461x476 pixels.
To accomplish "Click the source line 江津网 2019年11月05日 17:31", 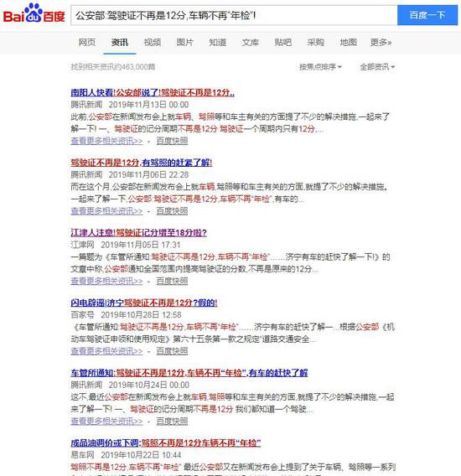I will 126,245.
